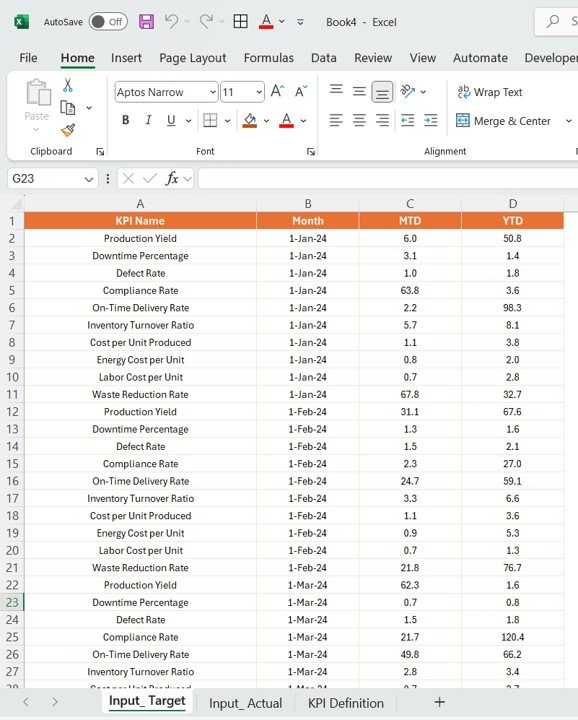
Task: Switch to the Input_ Actual sheet
Action: (x=245, y=703)
